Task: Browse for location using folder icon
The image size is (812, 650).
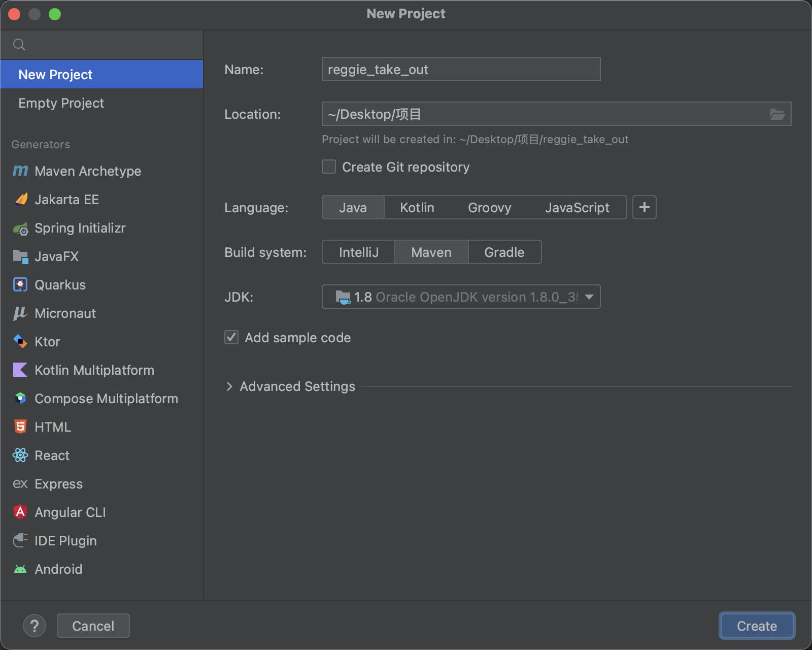Action: [777, 114]
